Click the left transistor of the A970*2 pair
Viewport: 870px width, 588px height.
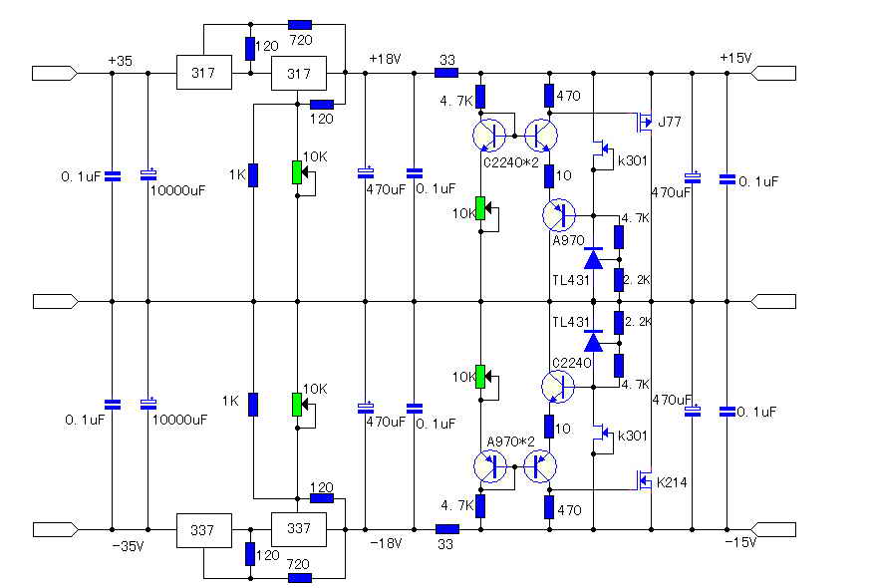(490, 466)
